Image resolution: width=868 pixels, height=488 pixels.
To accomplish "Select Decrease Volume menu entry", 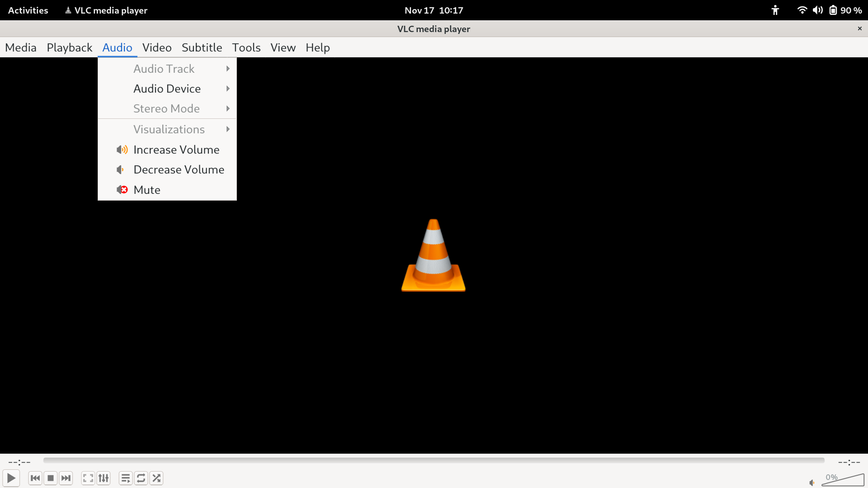I will (179, 170).
